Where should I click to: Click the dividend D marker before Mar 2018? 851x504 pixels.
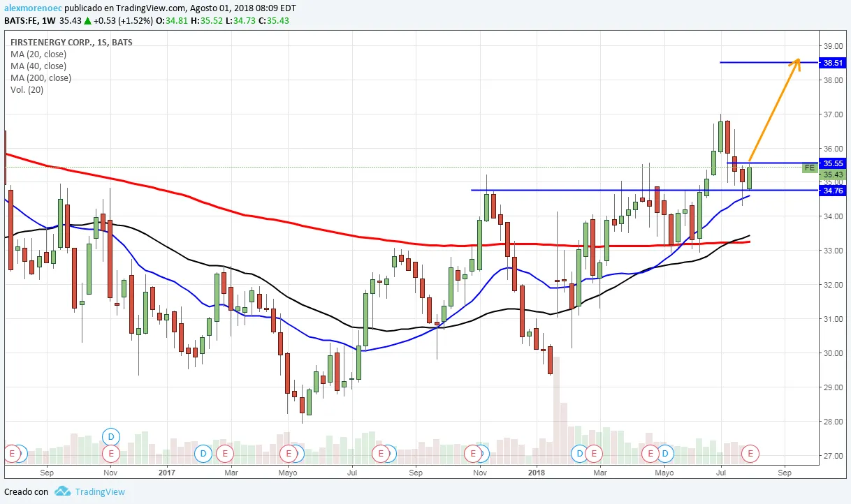click(x=579, y=454)
